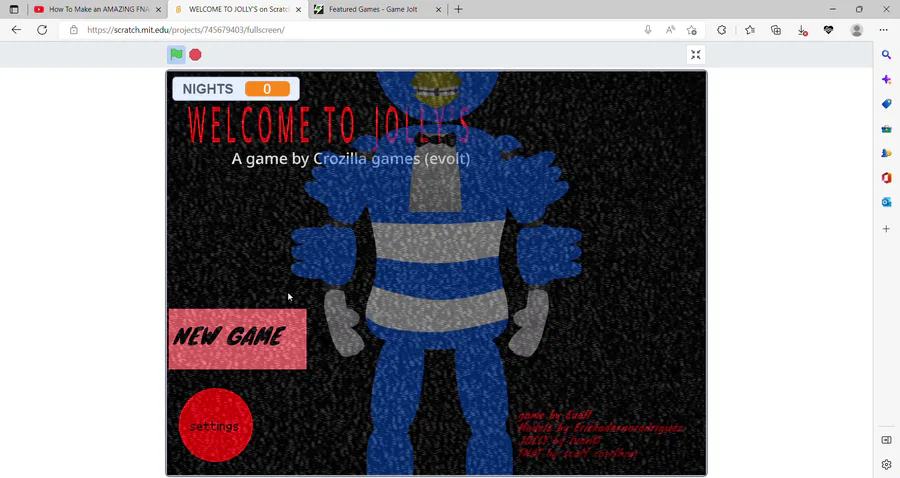Screen dimensions: 900x478
Task: Open sidebar Search icon
Action: (x=886, y=55)
